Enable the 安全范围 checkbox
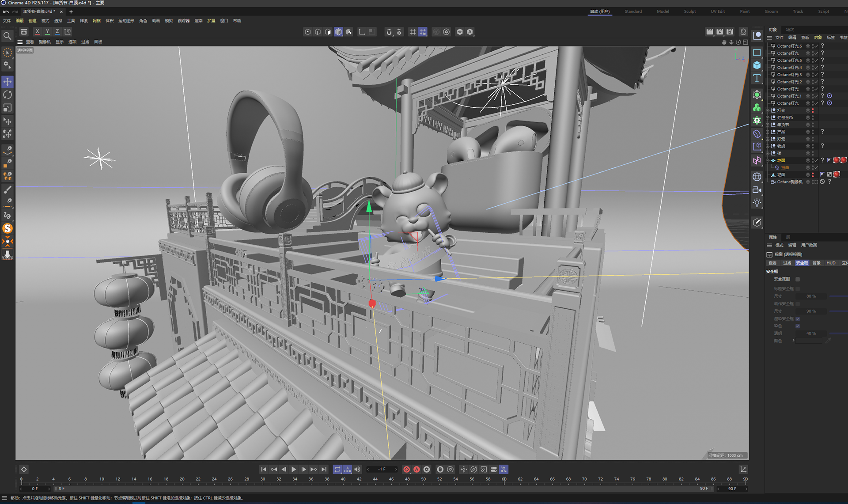The width and height of the screenshot is (848, 504). tap(798, 279)
